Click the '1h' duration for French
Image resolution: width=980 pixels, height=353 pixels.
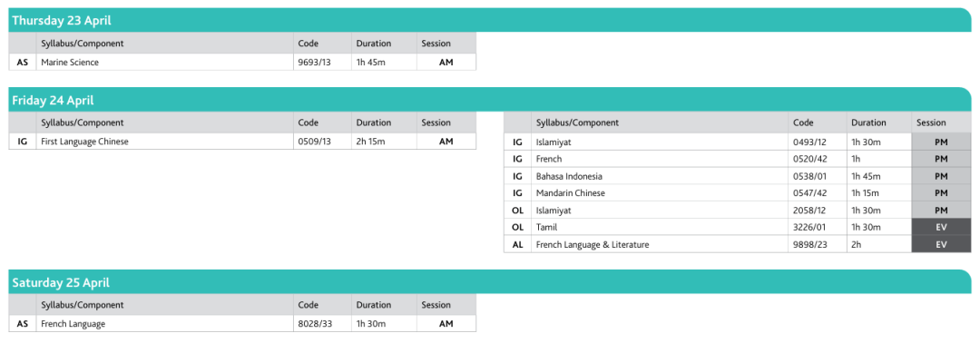click(x=878, y=160)
